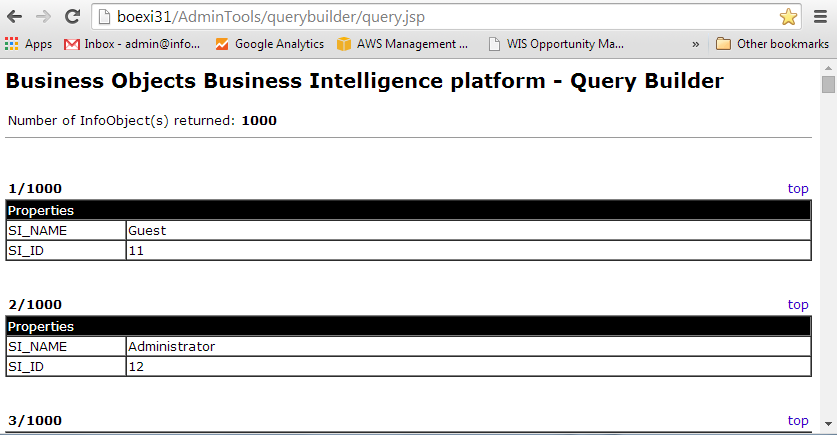
Task: Select the Administrator name cell
Action: pos(469,346)
